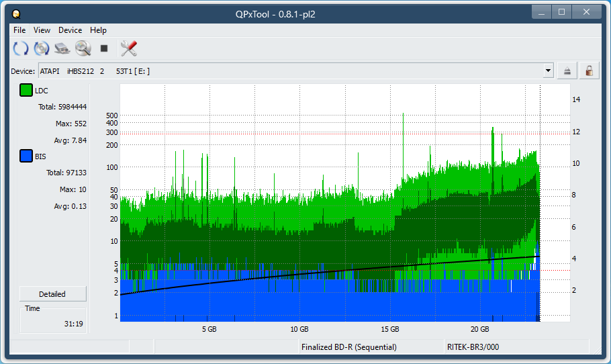
Task: Click the drive device info icon
Action: click(x=62, y=48)
